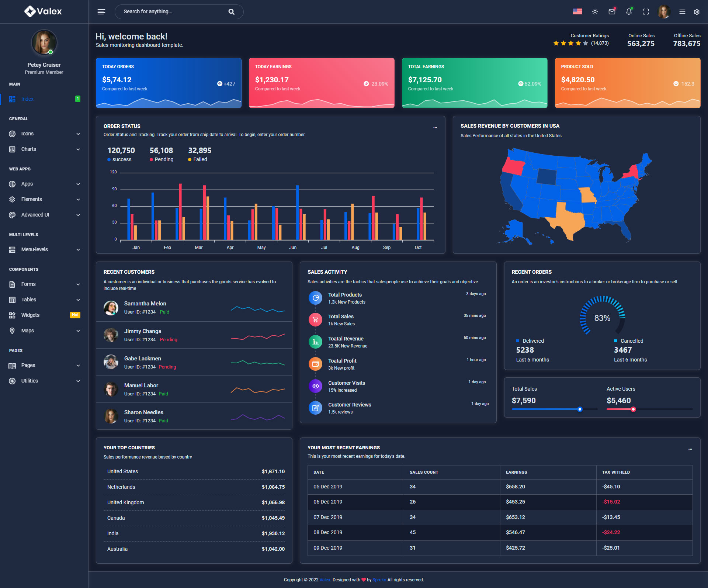
Task: Toggle light mode with sun icon
Action: (x=595, y=12)
